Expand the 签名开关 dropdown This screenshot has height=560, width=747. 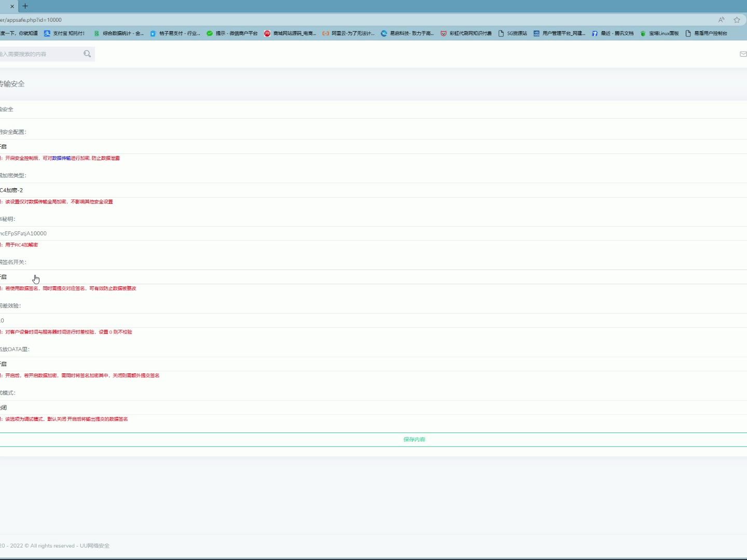374,277
